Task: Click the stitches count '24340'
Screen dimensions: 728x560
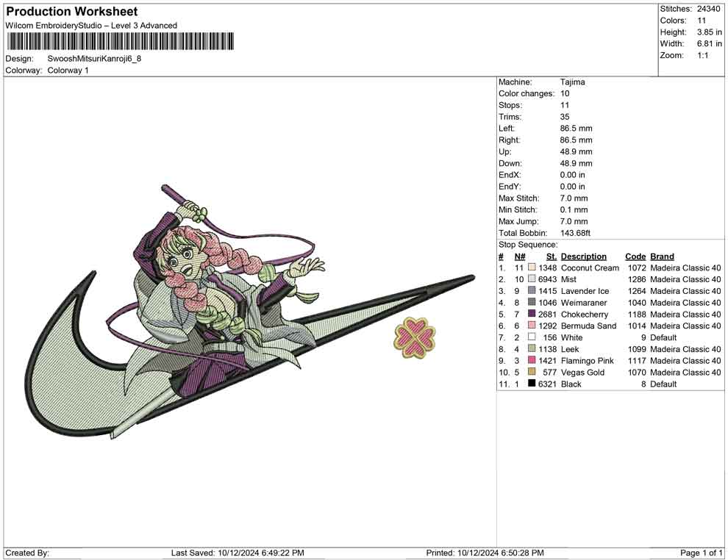Action: click(708, 9)
